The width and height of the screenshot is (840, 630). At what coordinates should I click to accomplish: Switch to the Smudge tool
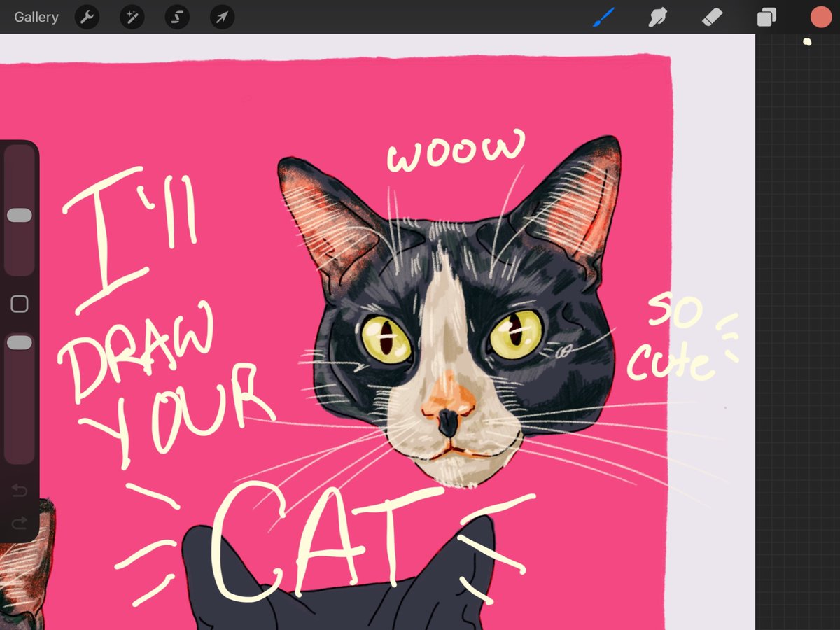658,17
